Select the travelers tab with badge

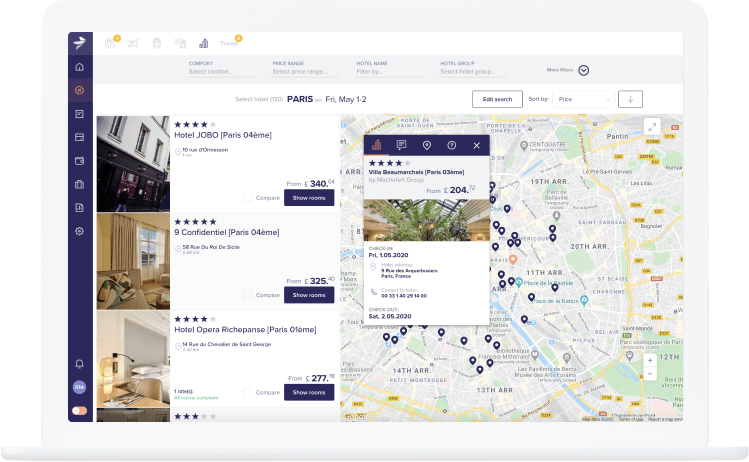pos(111,43)
